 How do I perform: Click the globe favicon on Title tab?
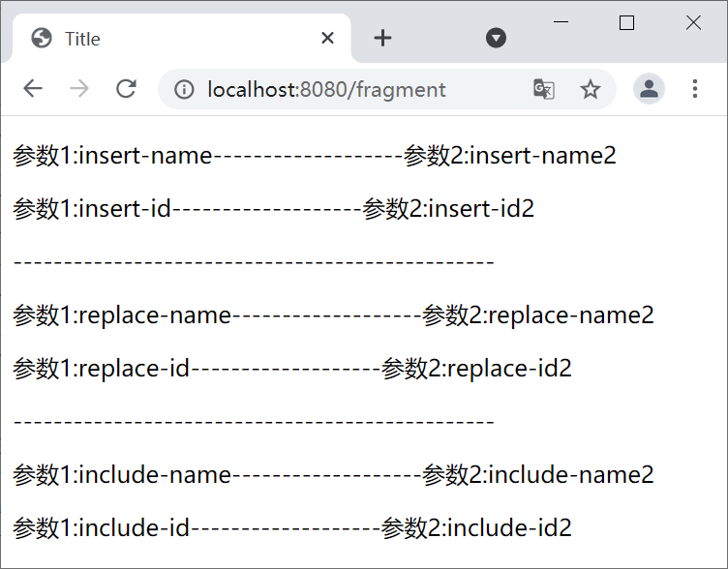42,38
